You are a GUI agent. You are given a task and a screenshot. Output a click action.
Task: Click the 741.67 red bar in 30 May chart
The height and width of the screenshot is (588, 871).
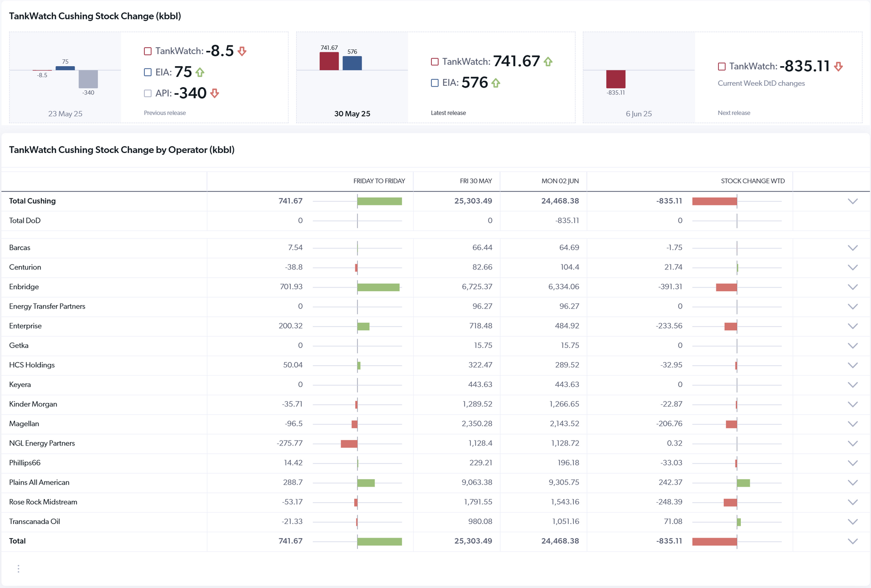click(329, 61)
